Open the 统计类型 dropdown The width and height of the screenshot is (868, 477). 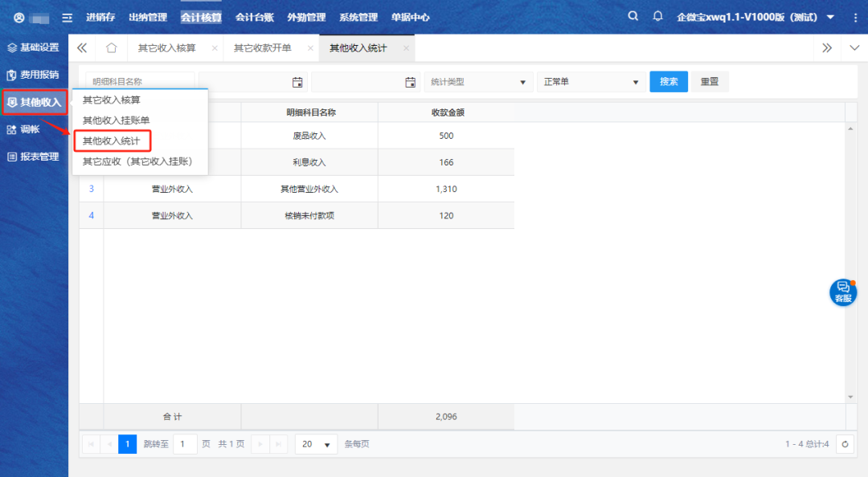[x=478, y=82]
